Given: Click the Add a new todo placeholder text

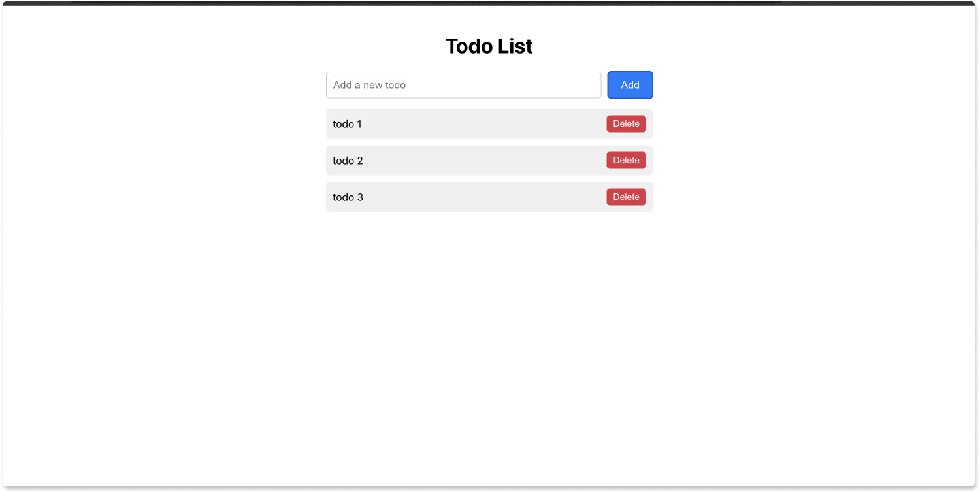Looking at the screenshot, I should pyautogui.click(x=370, y=85).
